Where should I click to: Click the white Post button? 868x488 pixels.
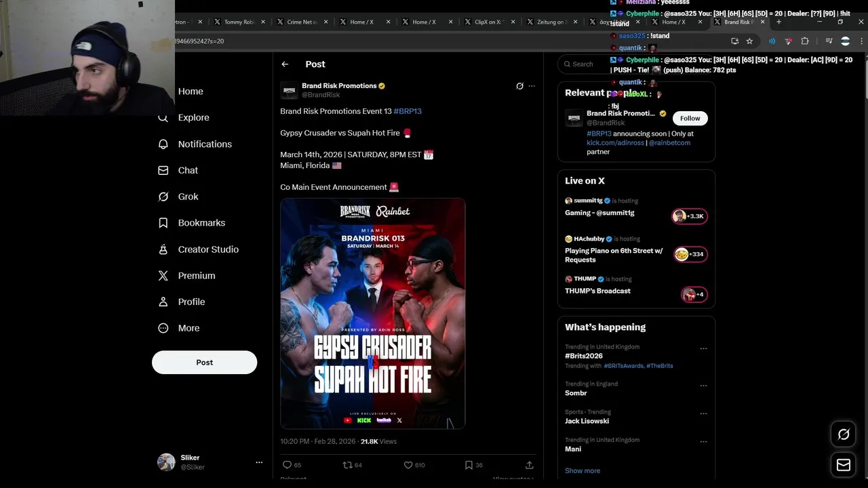204,363
